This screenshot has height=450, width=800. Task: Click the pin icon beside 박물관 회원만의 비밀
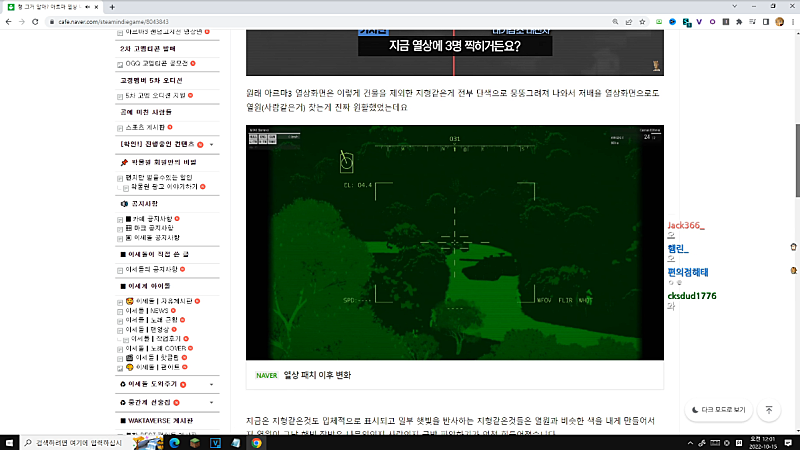[124, 162]
